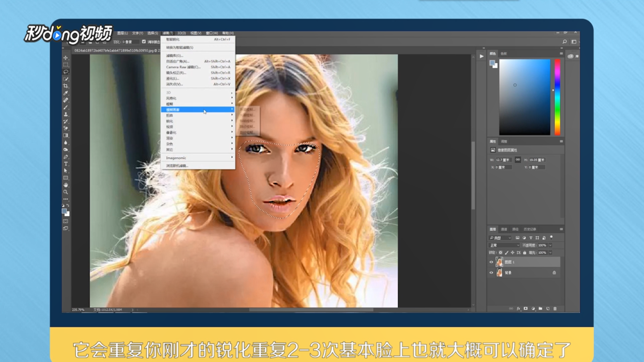Add a layer style via the fx icon
Image resolution: width=644 pixels, height=362 pixels.
[518, 309]
